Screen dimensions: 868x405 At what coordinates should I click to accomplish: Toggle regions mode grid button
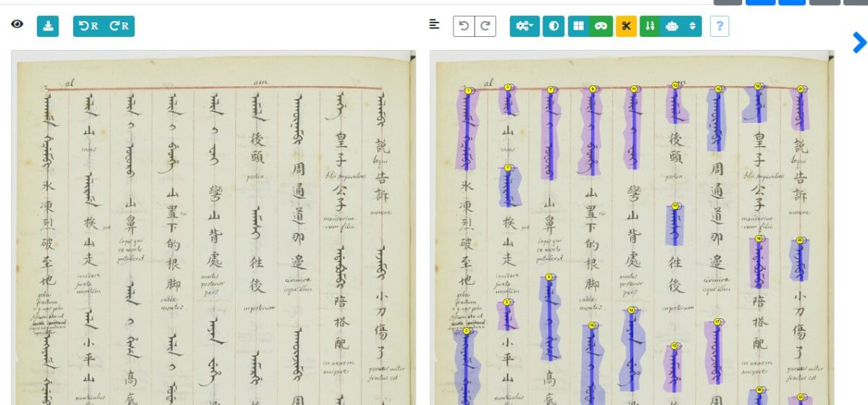[578, 26]
